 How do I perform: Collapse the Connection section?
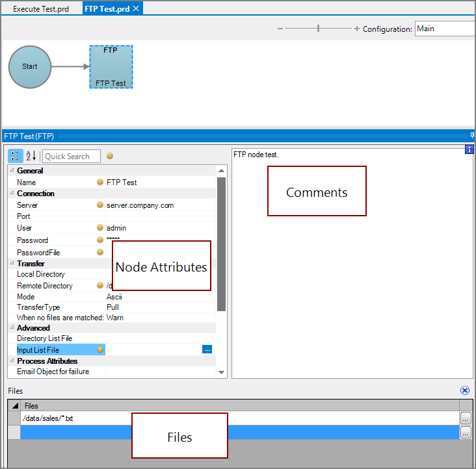pyautogui.click(x=12, y=192)
